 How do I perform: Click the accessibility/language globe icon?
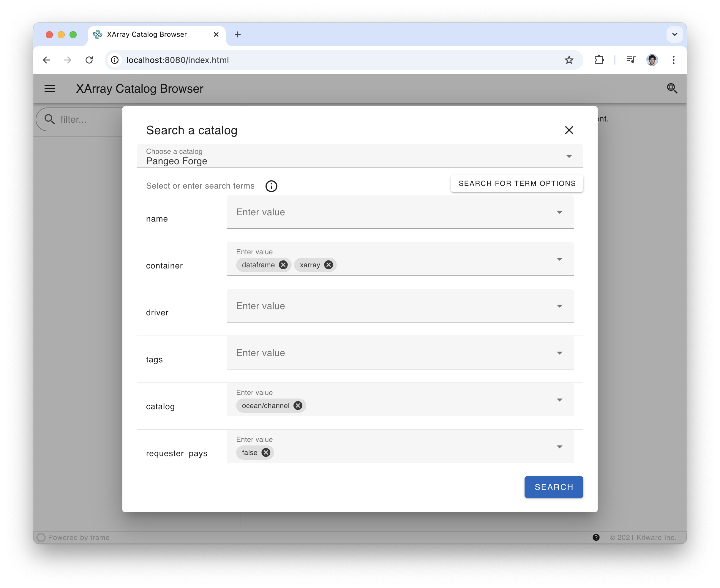coord(671,88)
